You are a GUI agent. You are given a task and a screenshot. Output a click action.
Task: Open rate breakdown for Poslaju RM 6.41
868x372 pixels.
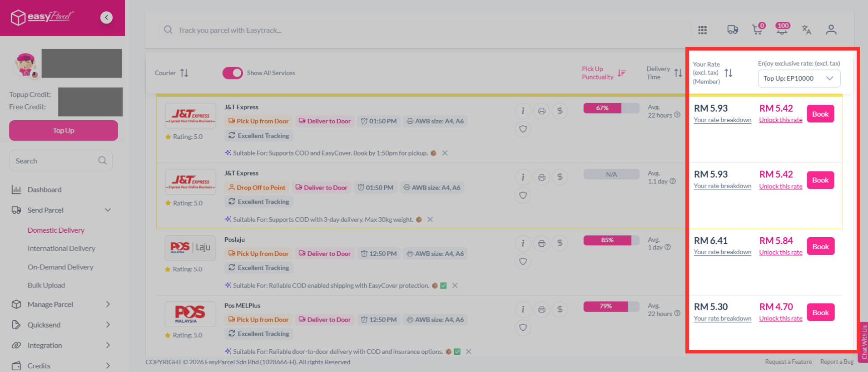coord(723,252)
